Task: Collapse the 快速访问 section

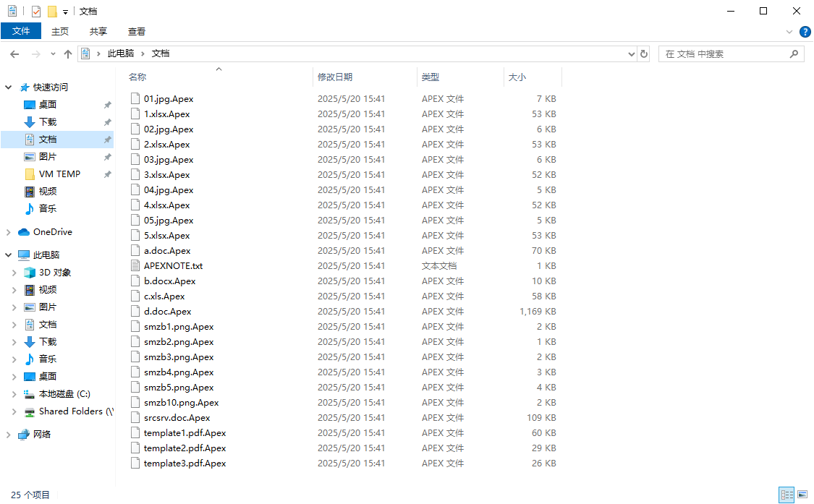Action: pyautogui.click(x=9, y=87)
